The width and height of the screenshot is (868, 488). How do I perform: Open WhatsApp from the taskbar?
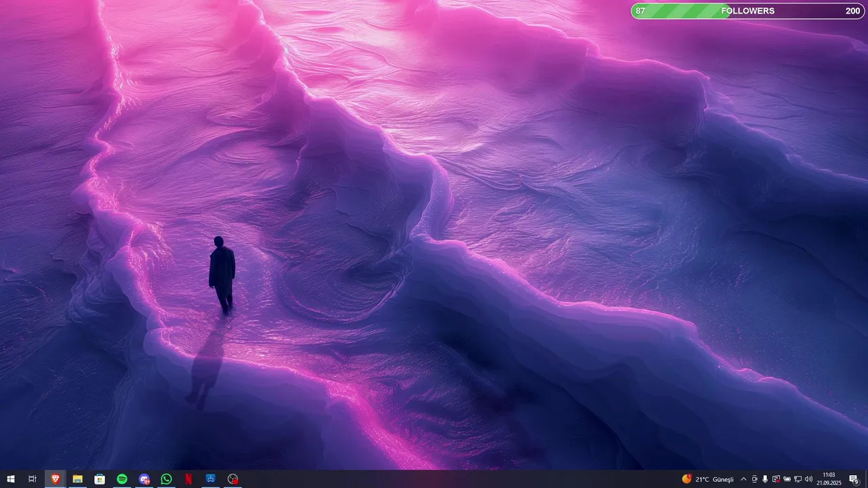coord(166,479)
